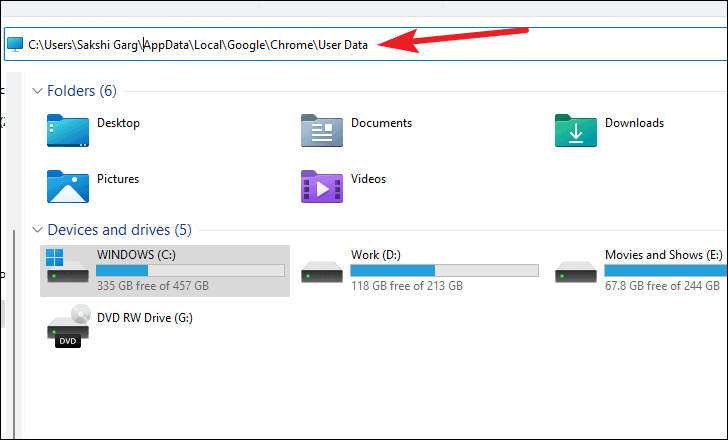728x440 pixels.
Task: Click the WINDOWS (C:) storage usage bar
Action: [x=190, y=271]
